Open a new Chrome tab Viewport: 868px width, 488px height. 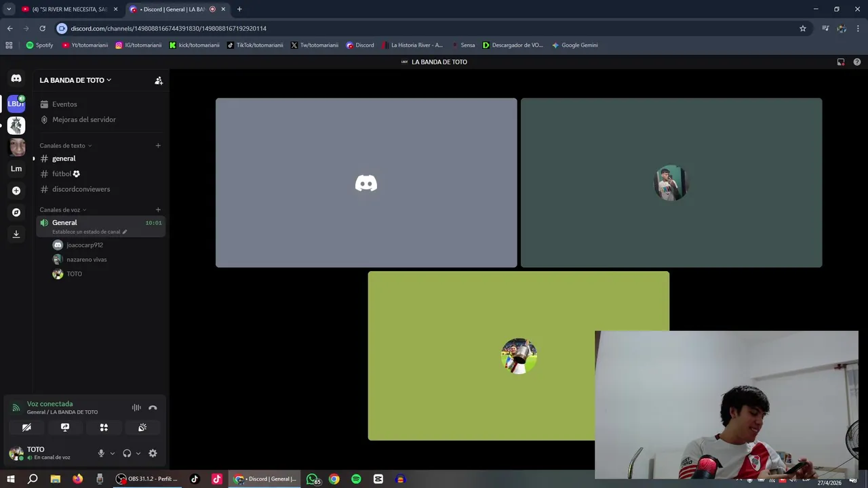click(239, 9)
